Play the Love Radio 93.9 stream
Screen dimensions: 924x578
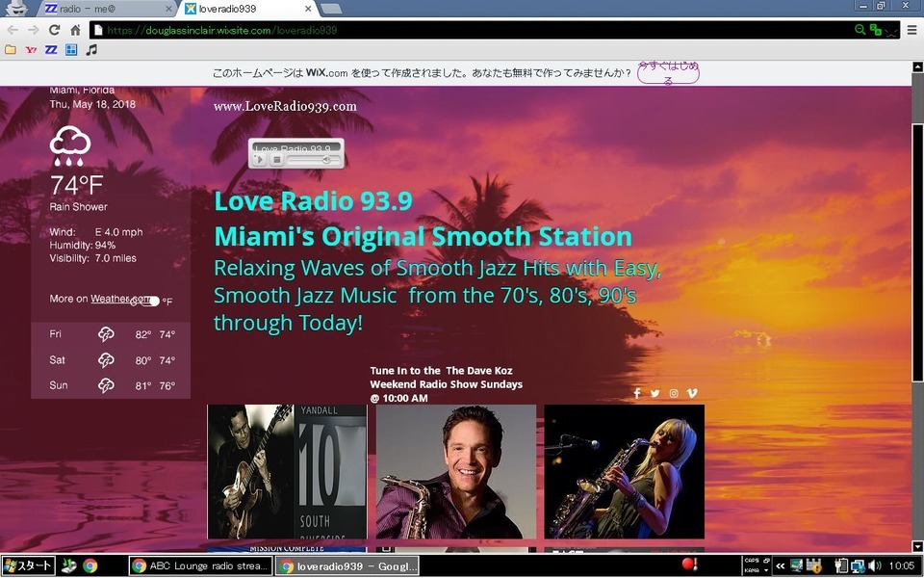tap(260, 160)
